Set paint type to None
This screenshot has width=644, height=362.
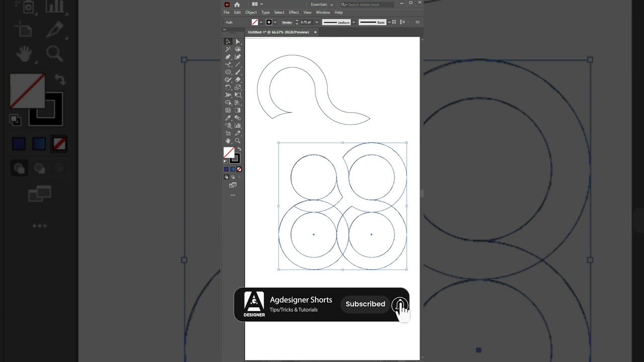pos(239,169)
